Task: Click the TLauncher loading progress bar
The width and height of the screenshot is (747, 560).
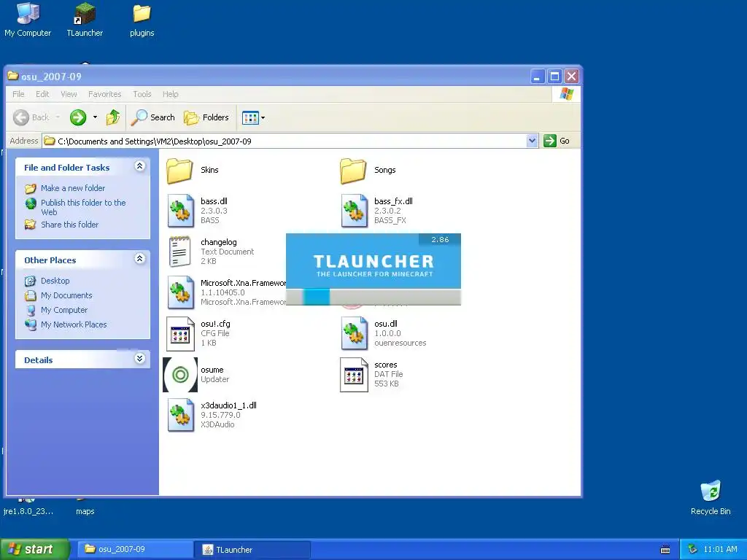Action: pos(373,297)
